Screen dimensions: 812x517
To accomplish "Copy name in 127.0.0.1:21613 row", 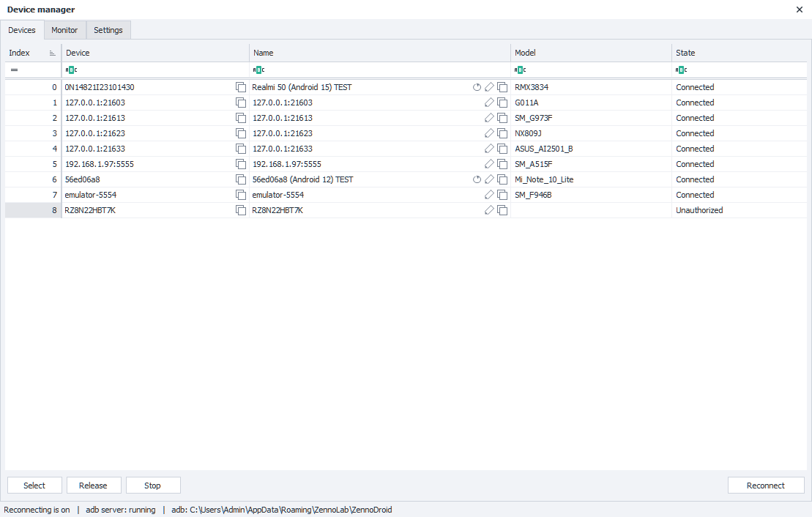I will tap(502, 118).
